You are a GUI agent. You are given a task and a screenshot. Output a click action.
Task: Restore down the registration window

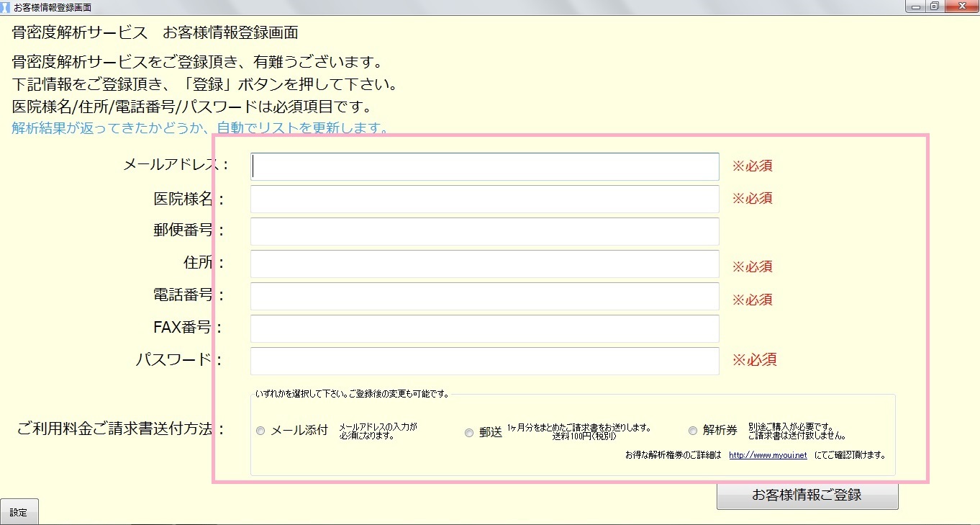934,6
